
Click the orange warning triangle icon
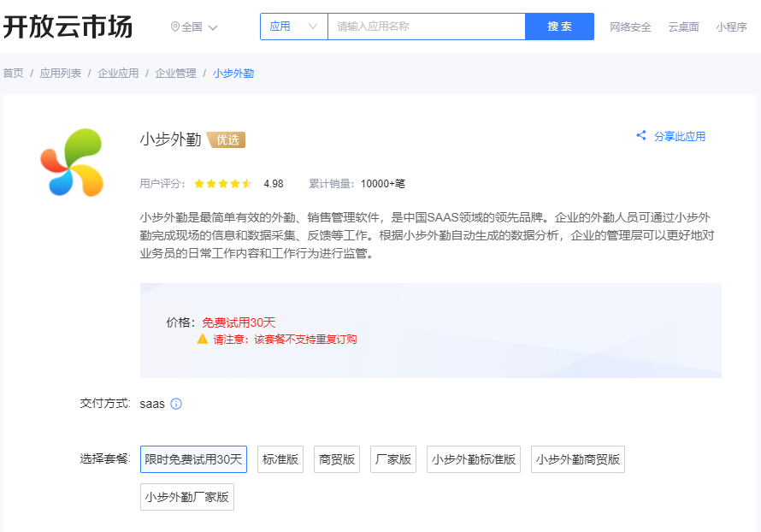click(203, 339)
